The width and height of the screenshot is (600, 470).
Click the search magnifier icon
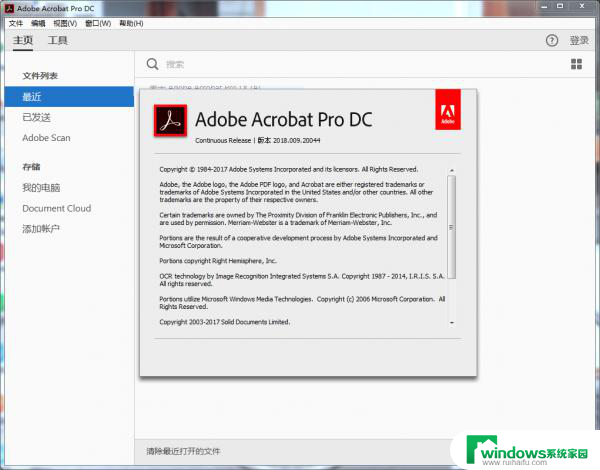point(152,64)
